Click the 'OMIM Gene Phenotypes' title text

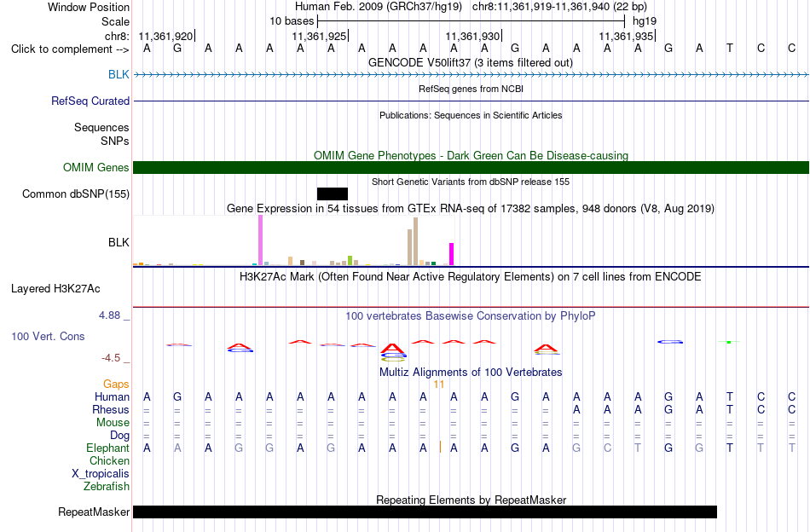click(471, 155)
